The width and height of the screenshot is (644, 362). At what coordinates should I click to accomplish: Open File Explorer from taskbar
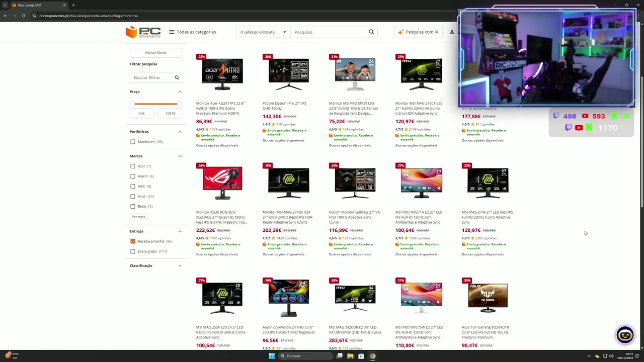(x=350, y=356)
